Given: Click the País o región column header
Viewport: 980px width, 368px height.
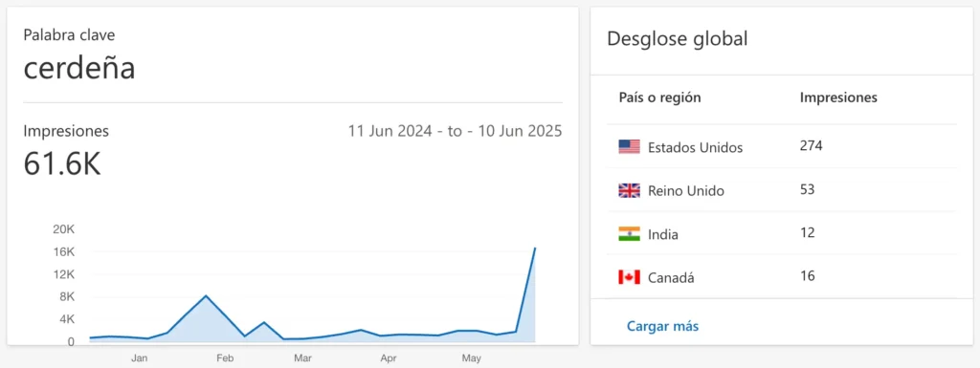Looking at the screenshot, I should [659, 97].
